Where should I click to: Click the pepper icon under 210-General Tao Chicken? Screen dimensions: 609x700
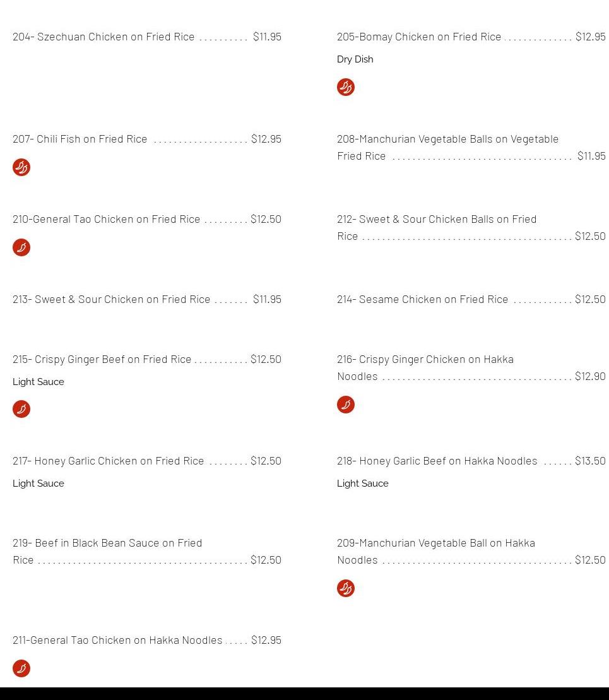pos(21,247)
